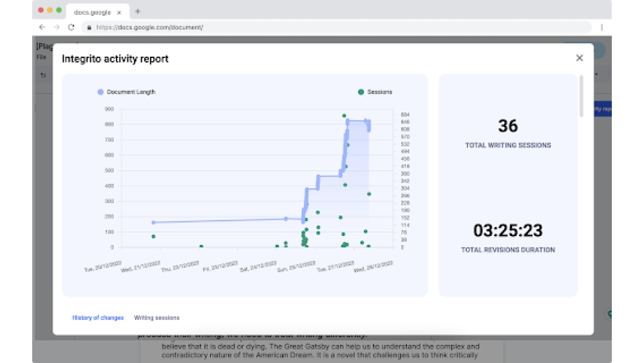Click the undo arrow in the Docs toolbar

click(x=43, y=75)
